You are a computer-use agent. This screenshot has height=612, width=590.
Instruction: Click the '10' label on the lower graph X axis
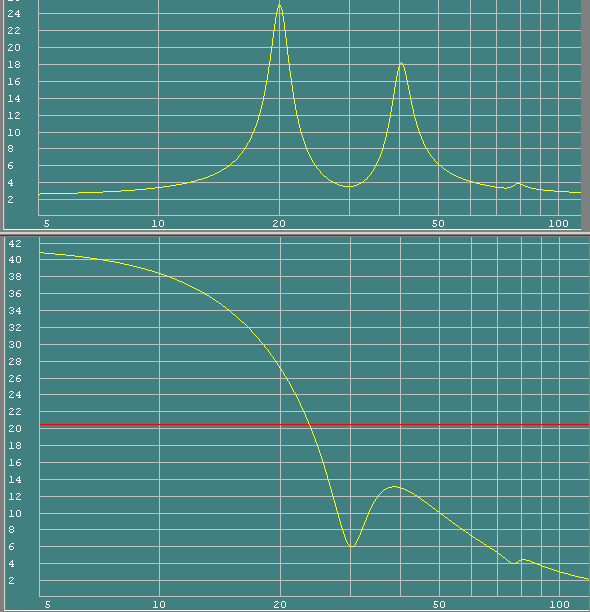click(x=159, y=605)
